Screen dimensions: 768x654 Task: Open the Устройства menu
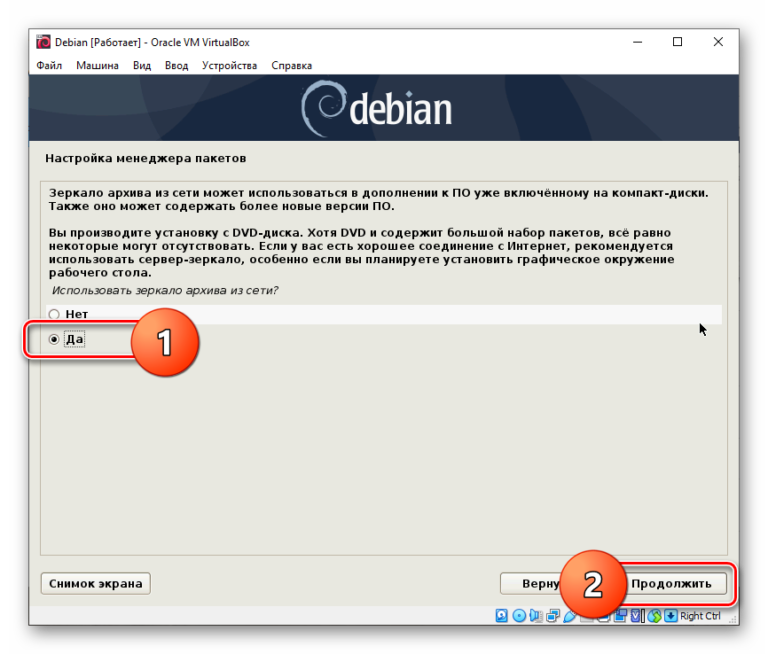click(x=229, y=66)
